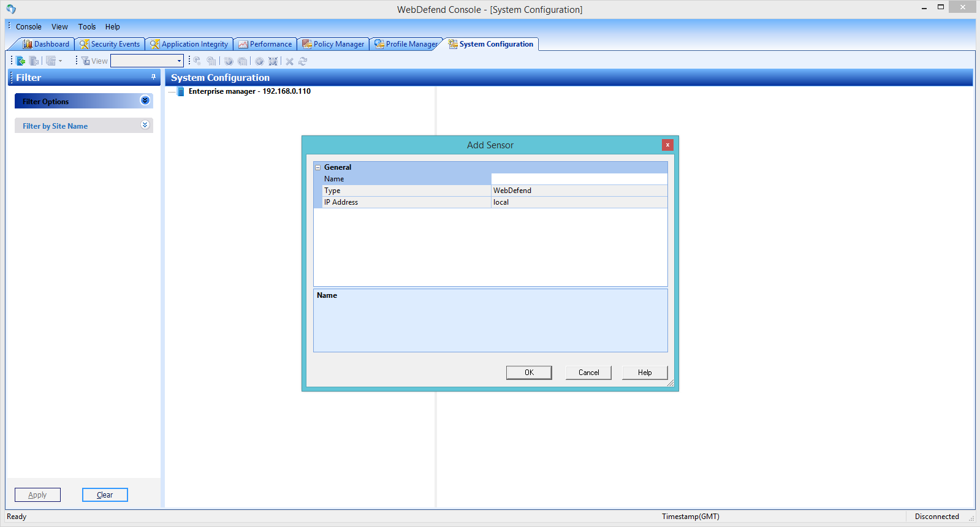Select the System Configuration tab
Screen dimensions: 980x527
pos(491,44)
